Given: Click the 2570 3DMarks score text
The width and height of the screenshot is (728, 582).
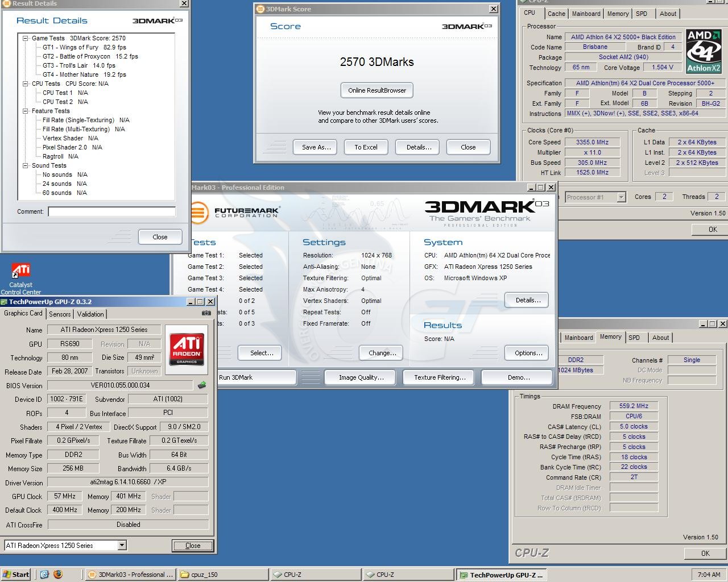Looking at the screenshot, I should coord(377,62).
